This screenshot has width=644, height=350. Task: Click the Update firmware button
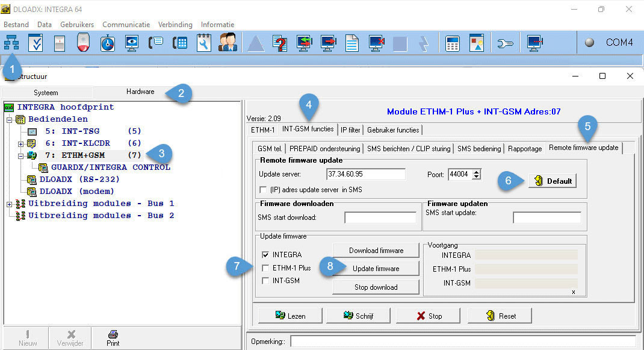[376, 269]
